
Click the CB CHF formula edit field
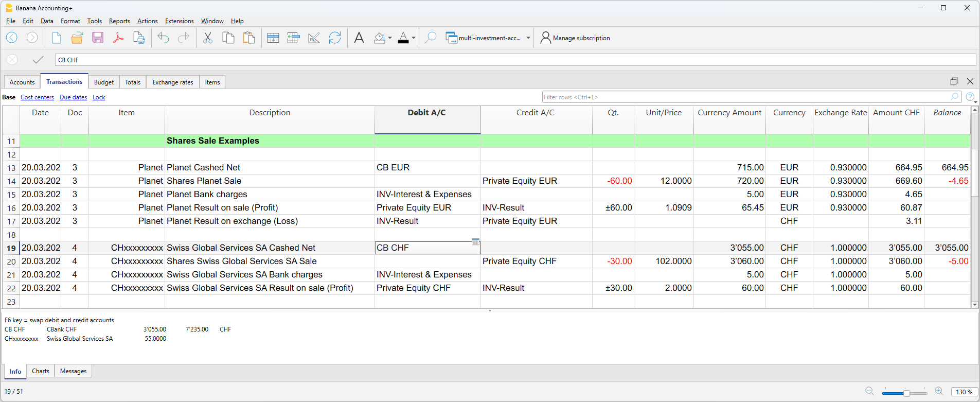(515, 60)
